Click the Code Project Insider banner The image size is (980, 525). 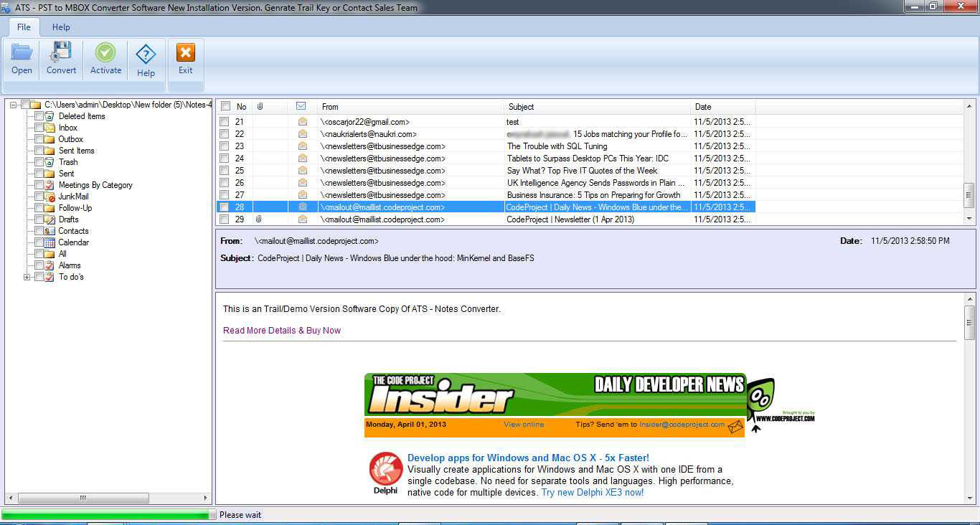pyautogui.click(x=555, y=394)
